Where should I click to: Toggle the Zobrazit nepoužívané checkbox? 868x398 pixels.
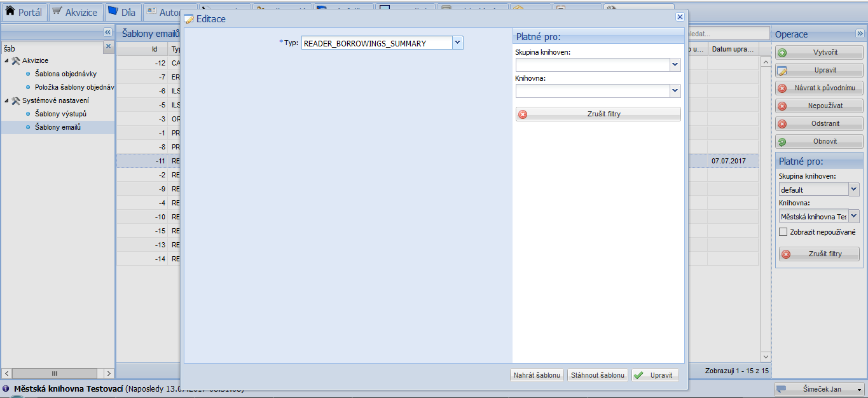click(783, 232)
